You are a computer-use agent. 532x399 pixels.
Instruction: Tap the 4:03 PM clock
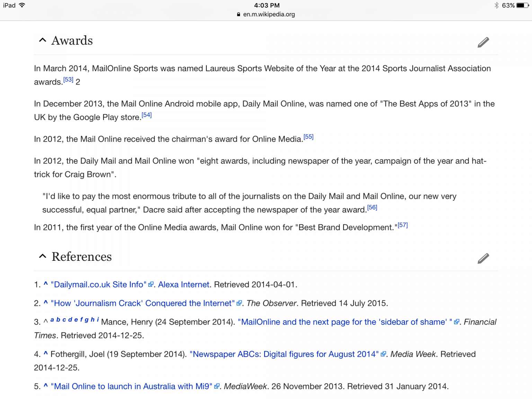267,5
